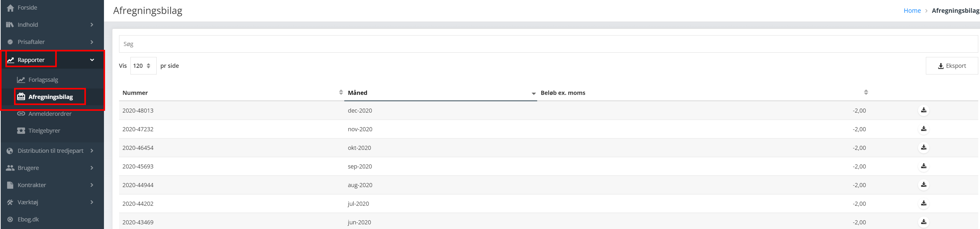Download voucher 2020-44944 for aug-2020

point(923,185)
